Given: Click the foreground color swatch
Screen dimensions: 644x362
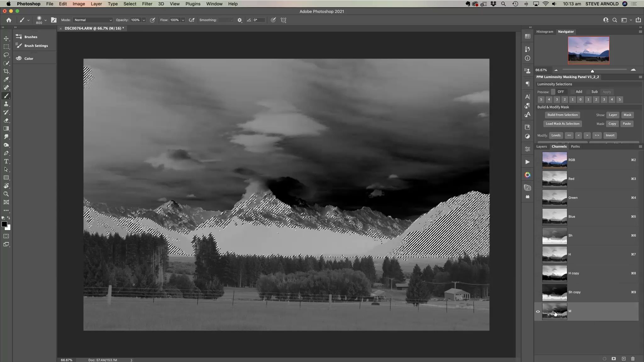Looking at the screenshot, I should pyautogui.click(x=4, y=224).
